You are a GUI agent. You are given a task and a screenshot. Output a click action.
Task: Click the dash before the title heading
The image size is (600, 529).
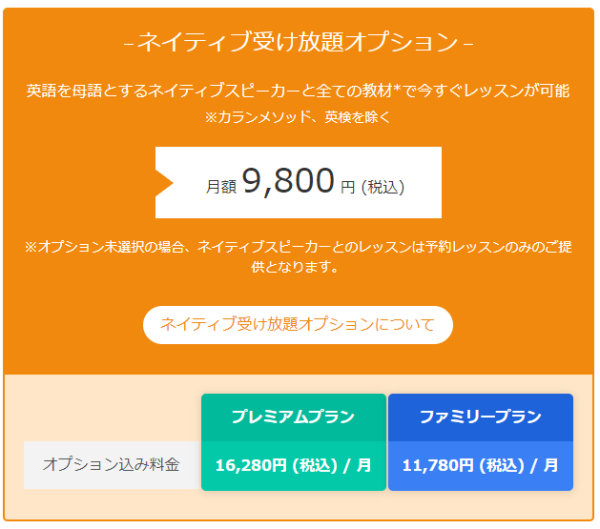pyautogui.click(x=129, y=44)
